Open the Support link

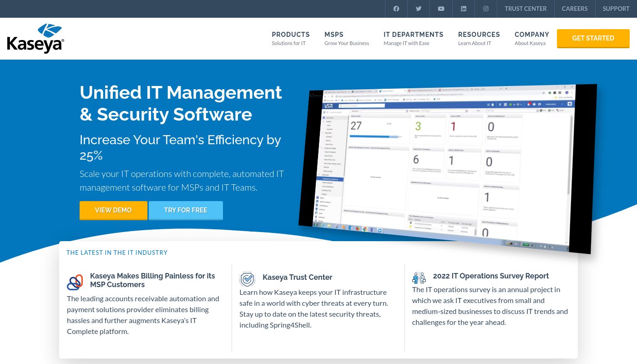616,9
